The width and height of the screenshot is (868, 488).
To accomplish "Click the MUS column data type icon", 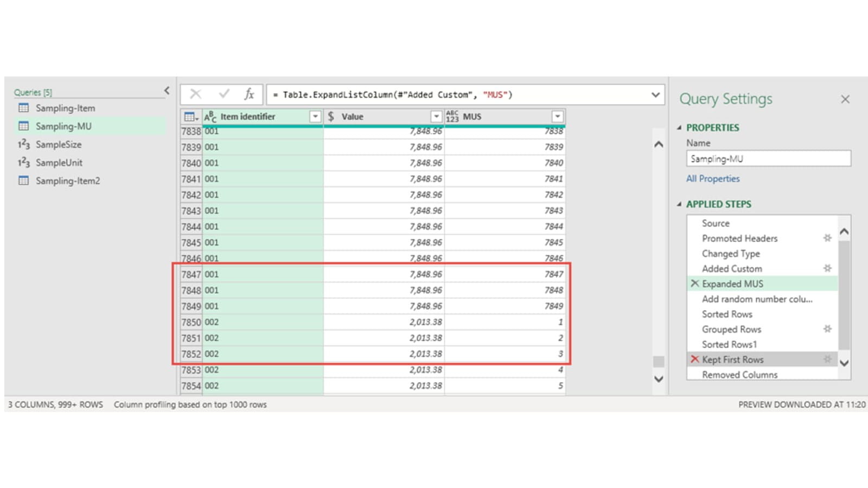I will [452, 117].
